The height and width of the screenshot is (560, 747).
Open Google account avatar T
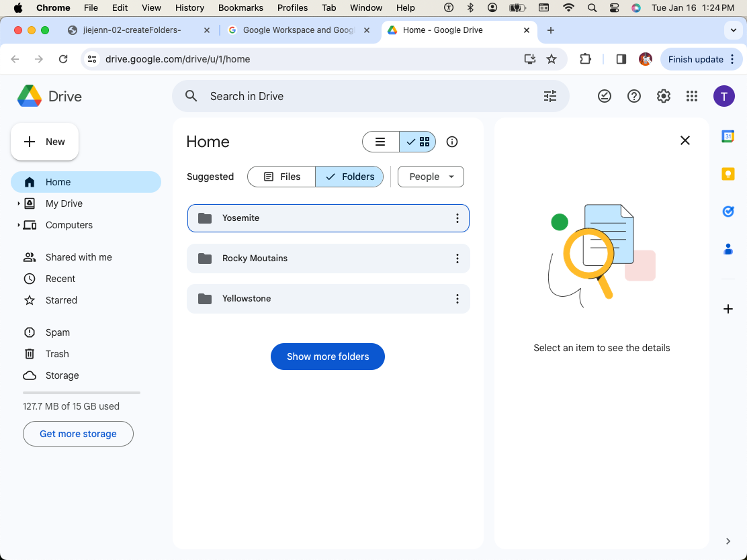click(723, 96)
